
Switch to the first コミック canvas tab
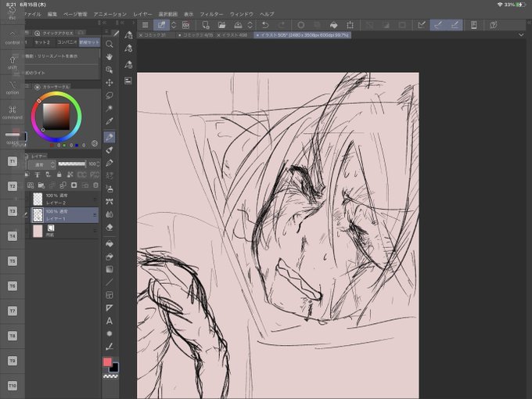[x=155, y=35]
